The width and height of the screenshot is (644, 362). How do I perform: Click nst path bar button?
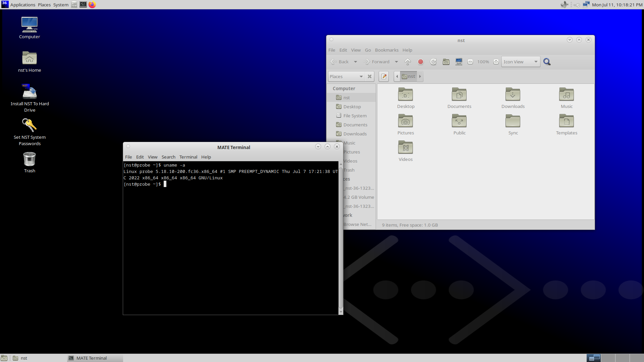pyautogui.click(x=408, y=76)
